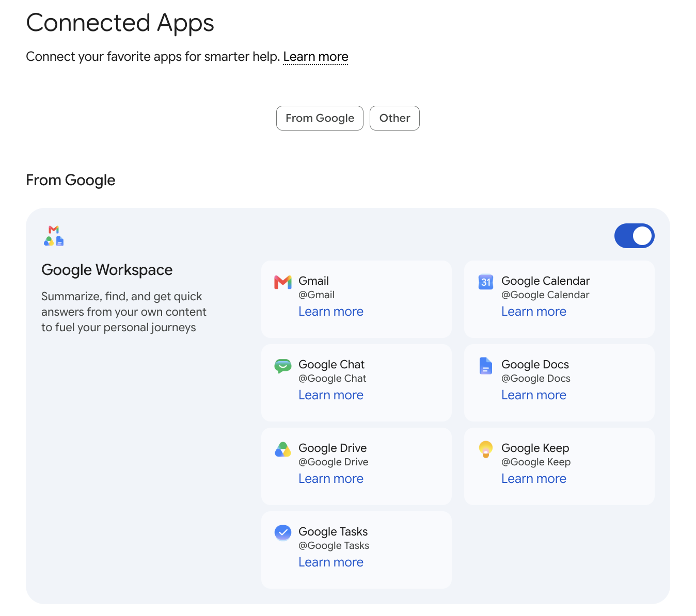Open Learn more under Google Tasks
This screenshot has height=616, width=696.
331,562
